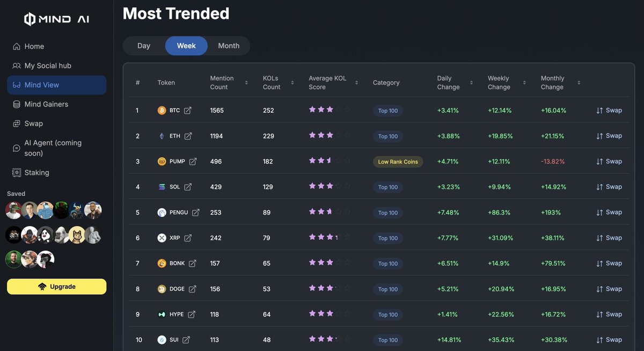Switch to Day tab

coord(144,46)
